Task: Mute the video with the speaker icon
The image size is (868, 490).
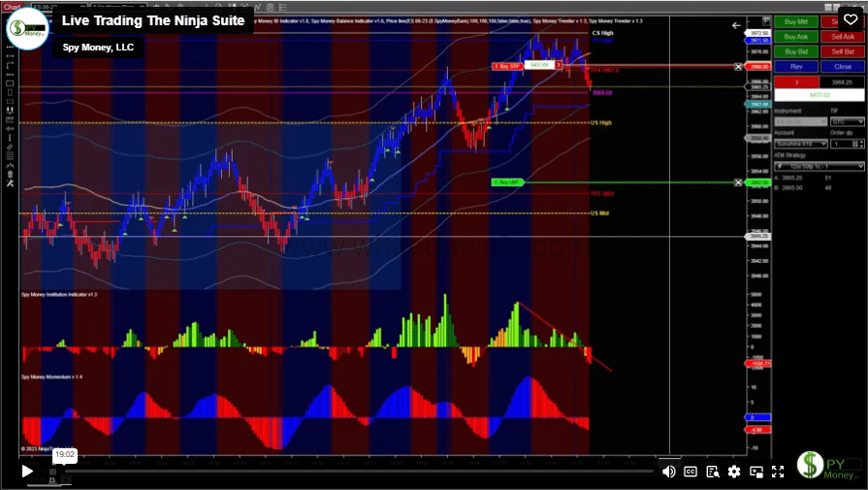Action: 668,472
